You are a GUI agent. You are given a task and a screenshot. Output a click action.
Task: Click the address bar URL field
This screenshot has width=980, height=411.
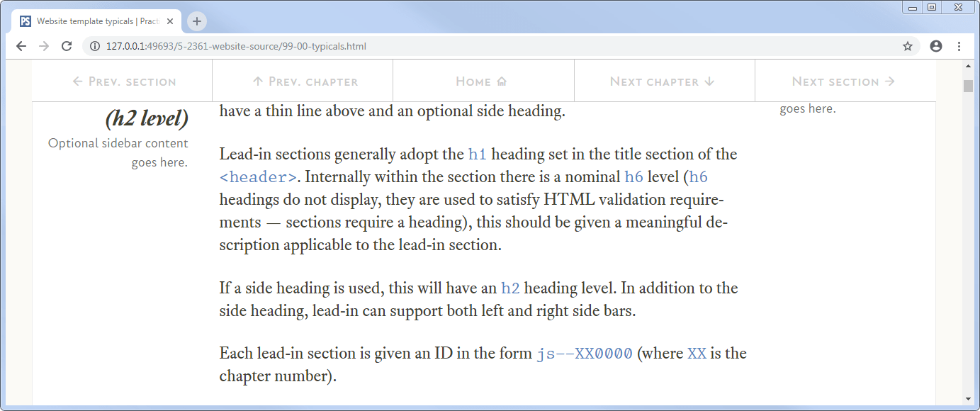(x=496, y=46)
